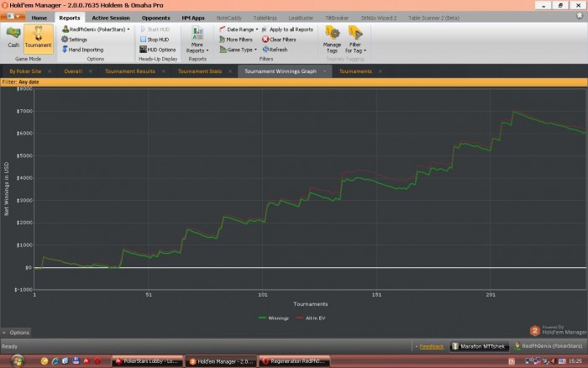Select the Cash game mode icon
Screen dimensions: 588x368
pos(13,38)
